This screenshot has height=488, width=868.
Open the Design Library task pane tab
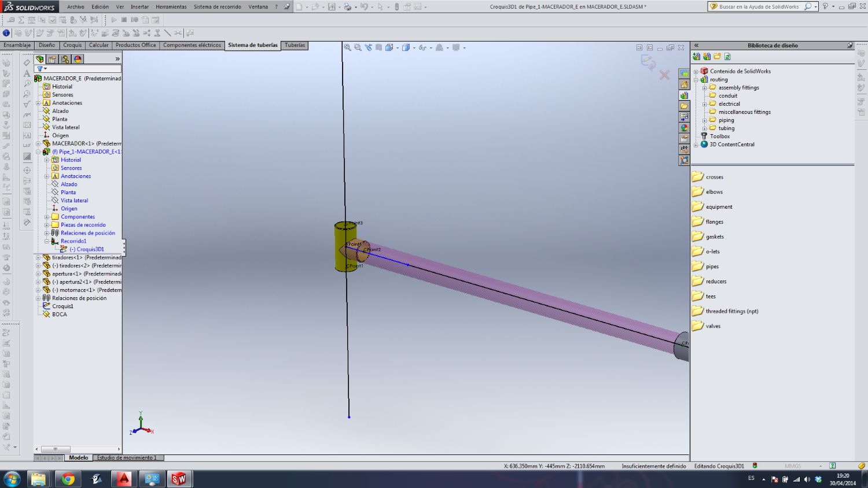click(x=684, y=95)
